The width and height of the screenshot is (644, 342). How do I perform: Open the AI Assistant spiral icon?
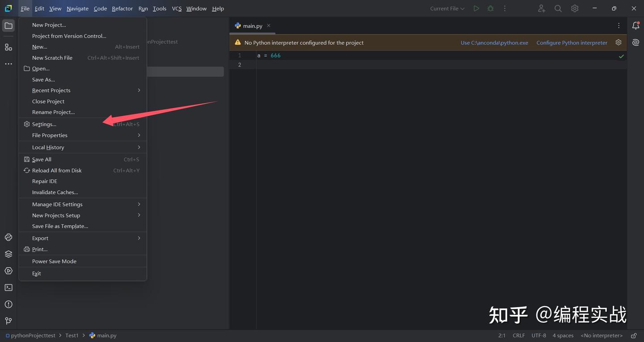[636, 42]
